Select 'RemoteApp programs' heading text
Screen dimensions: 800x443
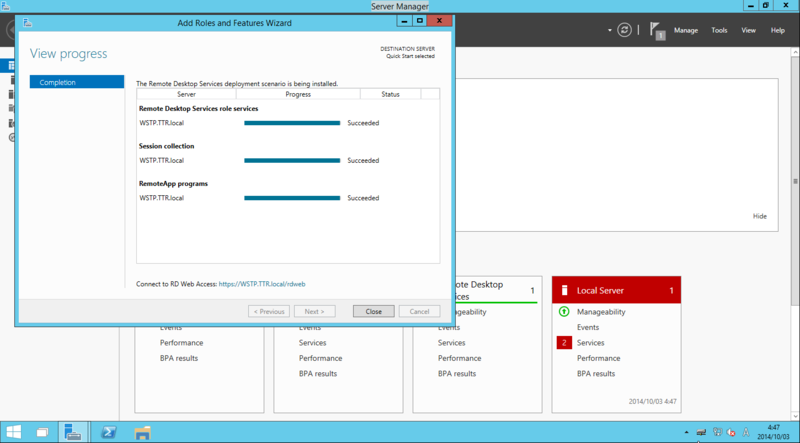(x=173, y=184)
